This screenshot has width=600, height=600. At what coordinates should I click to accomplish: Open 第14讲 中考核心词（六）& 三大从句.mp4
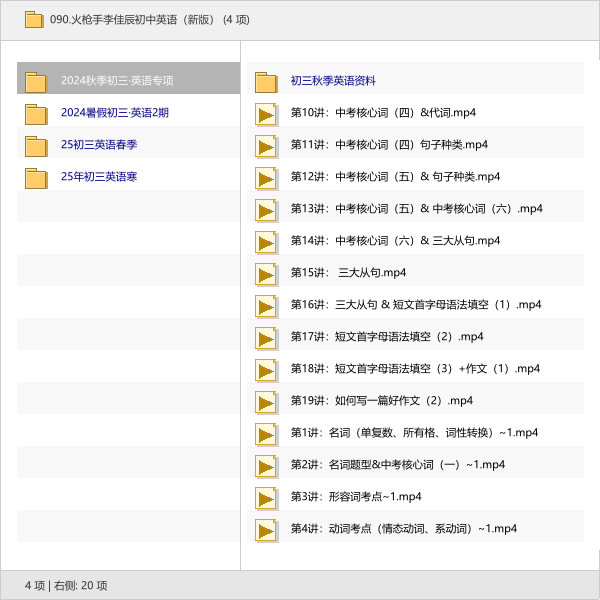coord(395,241)
